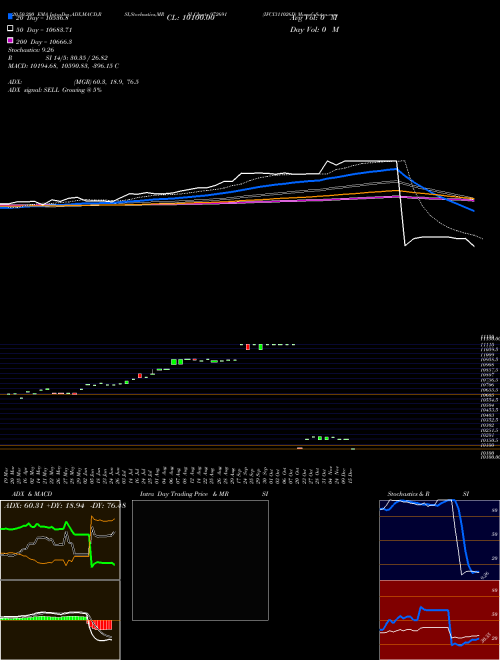The width and height of the screenshot is (500, 660).
Task: Click the empty intraday trading price panel
Action: [200, 560]
